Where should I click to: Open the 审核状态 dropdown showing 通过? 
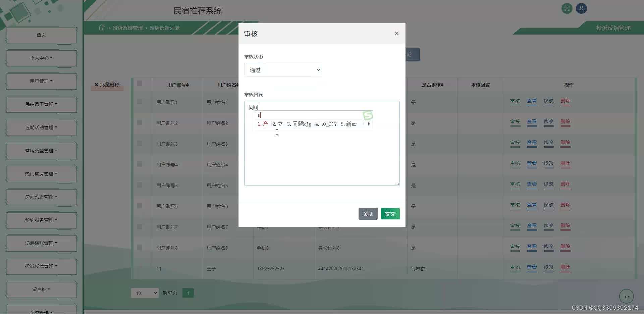tap(283, 70)
